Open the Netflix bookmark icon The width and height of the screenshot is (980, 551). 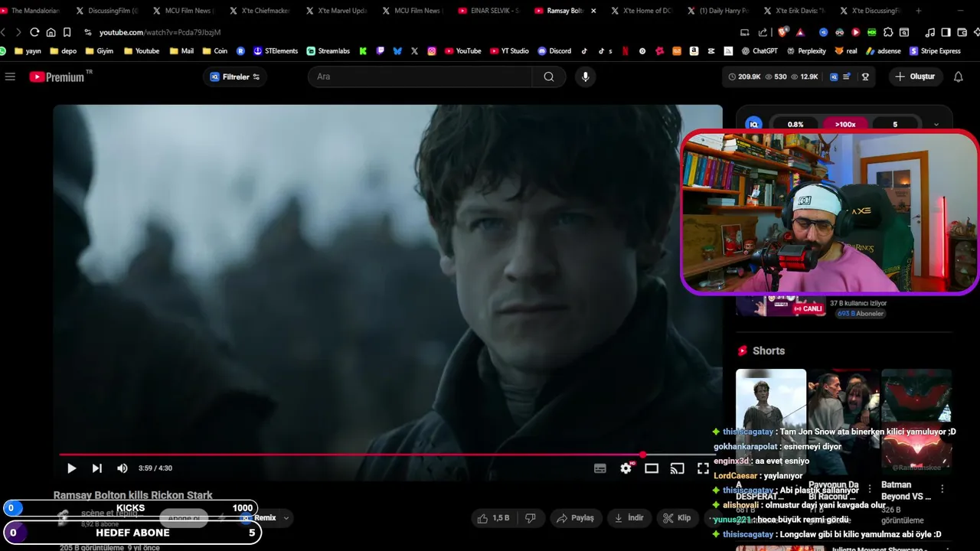coord(625,51)
